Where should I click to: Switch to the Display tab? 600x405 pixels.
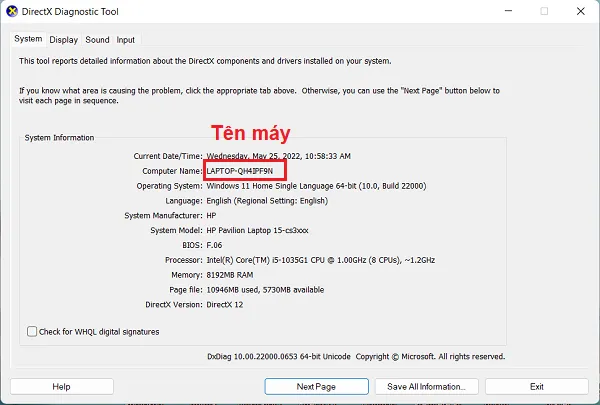point(63,40)
